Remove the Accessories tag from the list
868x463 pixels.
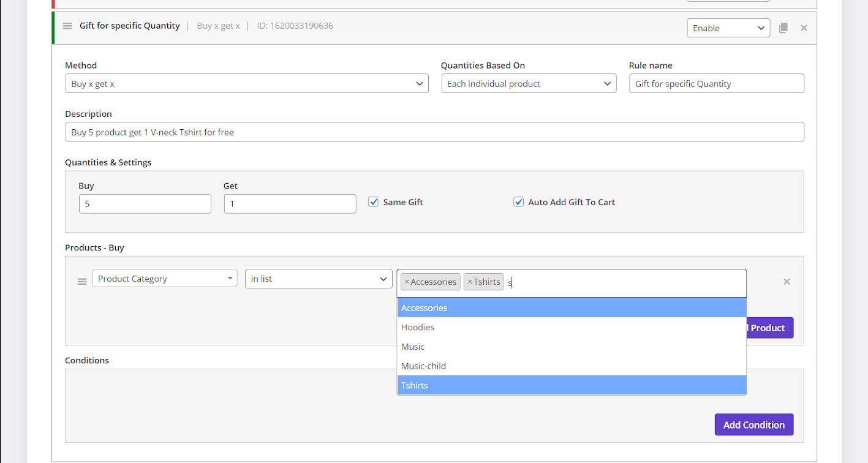click(x=407, y=282)
